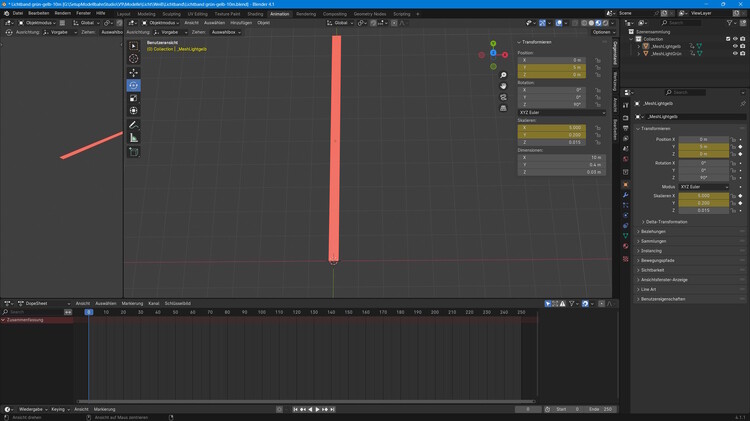Hide _MeshLightgelb with its eye icon

735,46
